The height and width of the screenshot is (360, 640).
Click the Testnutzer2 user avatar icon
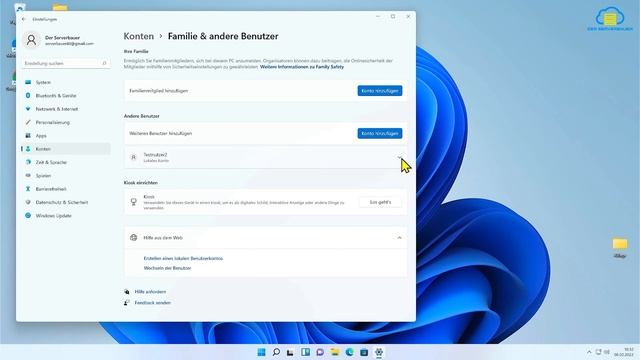[133, 158]
